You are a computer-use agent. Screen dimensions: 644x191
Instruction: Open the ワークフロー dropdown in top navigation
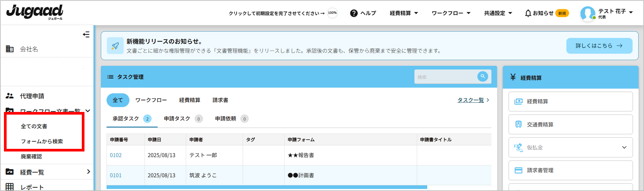tap(451, 13)
